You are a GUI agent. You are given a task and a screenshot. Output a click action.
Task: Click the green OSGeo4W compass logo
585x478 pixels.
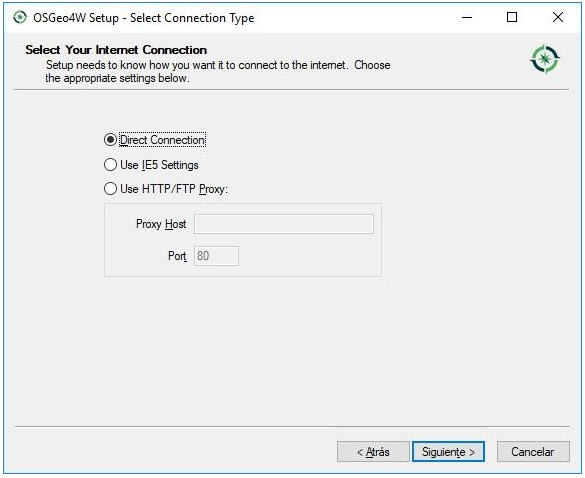click(x=545, y=59)
